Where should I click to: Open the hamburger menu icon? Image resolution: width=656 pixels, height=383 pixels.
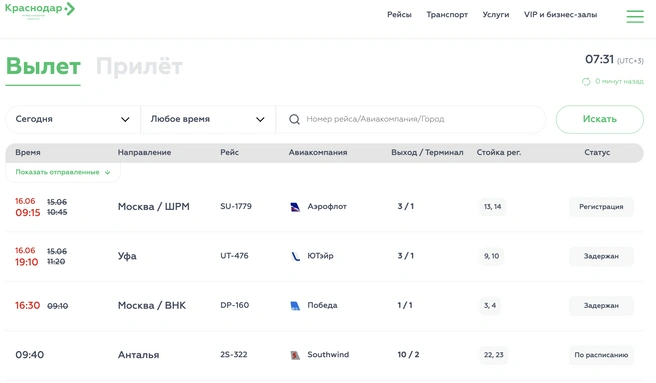(635, 16)
